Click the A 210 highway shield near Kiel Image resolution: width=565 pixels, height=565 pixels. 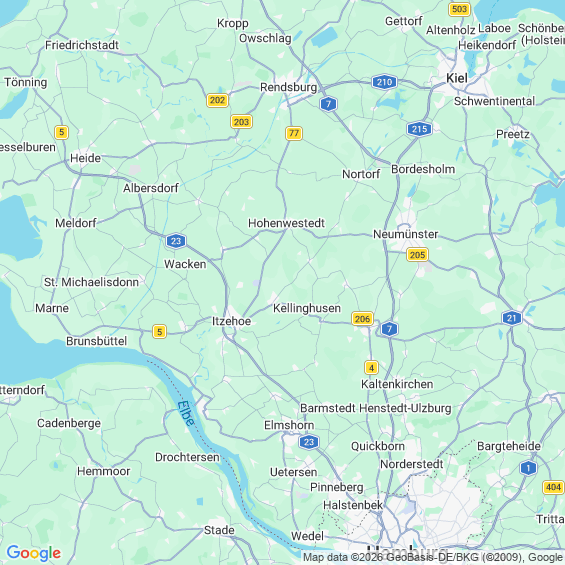coord(384,82)
